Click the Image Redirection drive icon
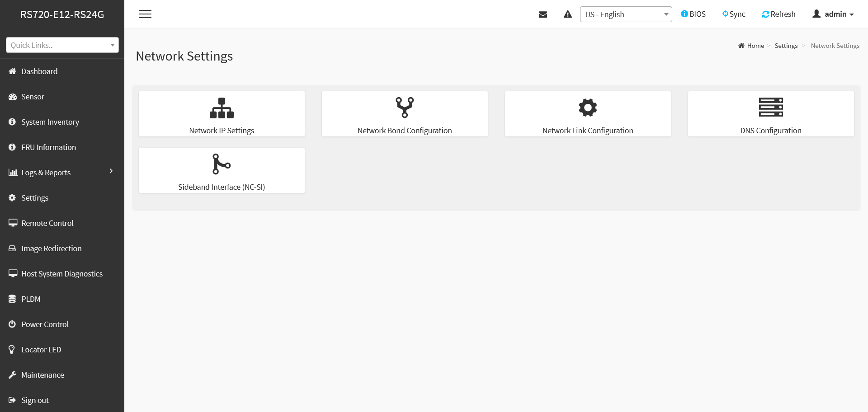868x412 pixels. [x=12, y=248]
